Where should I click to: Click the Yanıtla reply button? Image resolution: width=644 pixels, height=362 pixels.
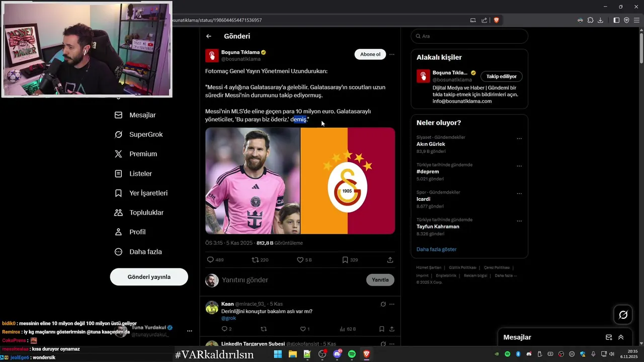(380, 280)
